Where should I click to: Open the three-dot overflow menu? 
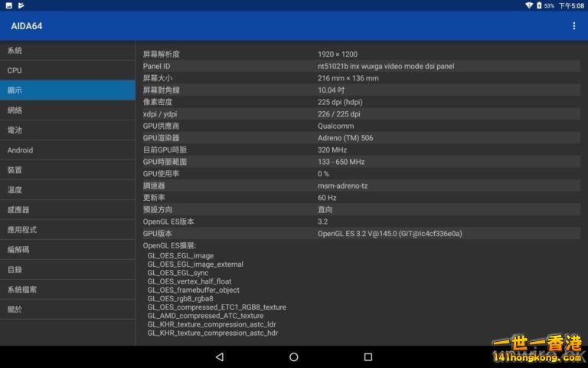(573, 25)
